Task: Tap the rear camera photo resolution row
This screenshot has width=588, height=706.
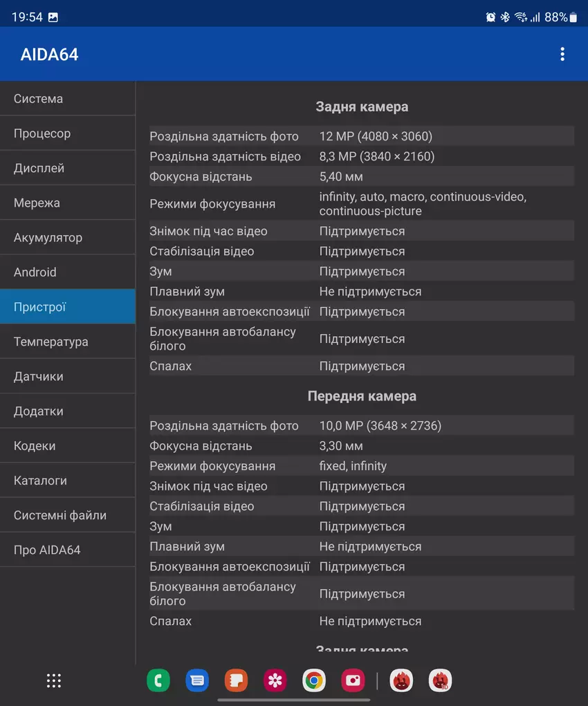Action: point(361,136)
